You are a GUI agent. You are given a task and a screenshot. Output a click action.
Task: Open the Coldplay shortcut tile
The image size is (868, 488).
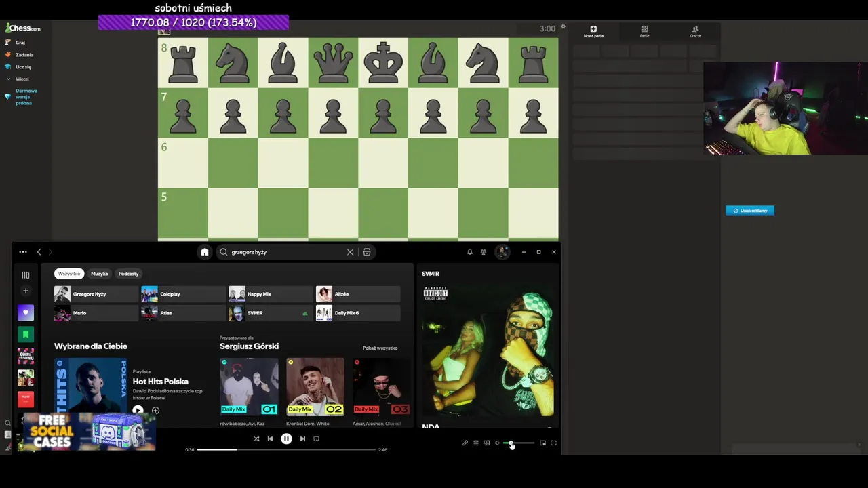pos(183,294)
